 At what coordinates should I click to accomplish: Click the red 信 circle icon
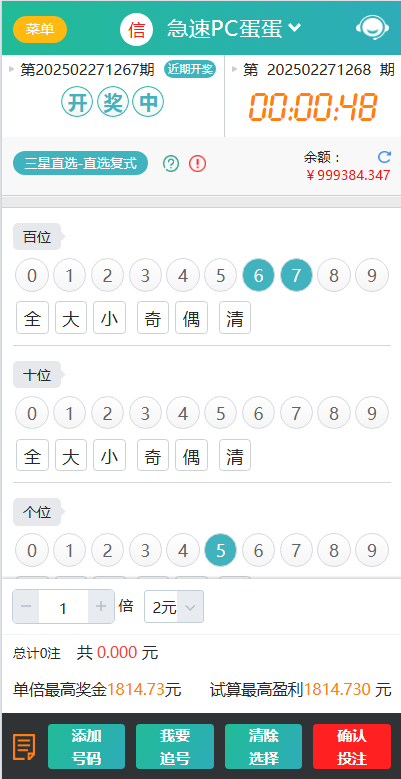point(136,29)
